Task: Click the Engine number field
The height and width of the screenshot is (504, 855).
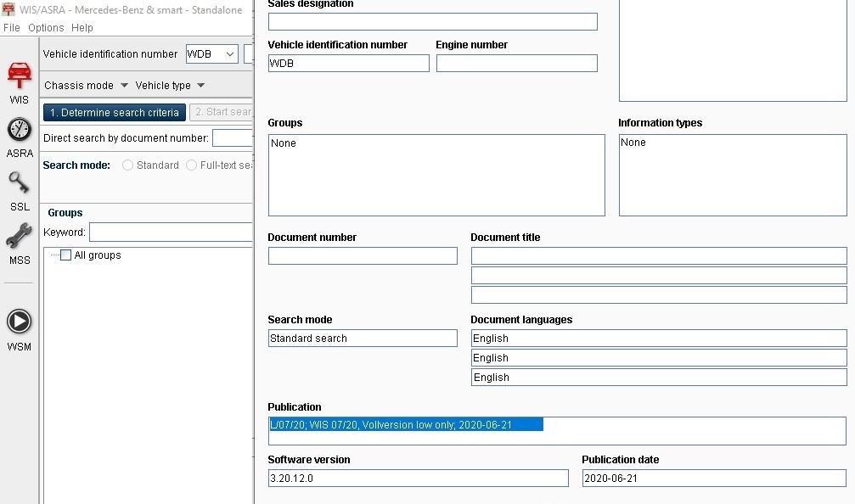Action: [x=517, y=63]
